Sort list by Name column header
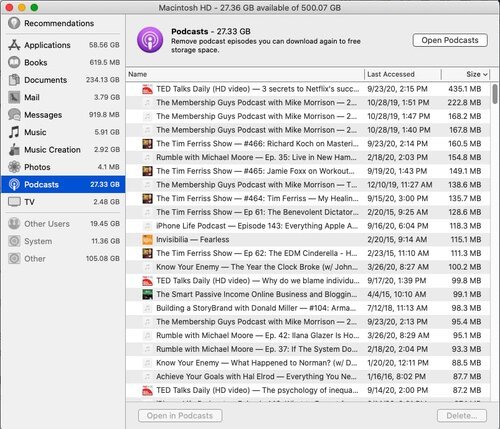 (245, 74)
